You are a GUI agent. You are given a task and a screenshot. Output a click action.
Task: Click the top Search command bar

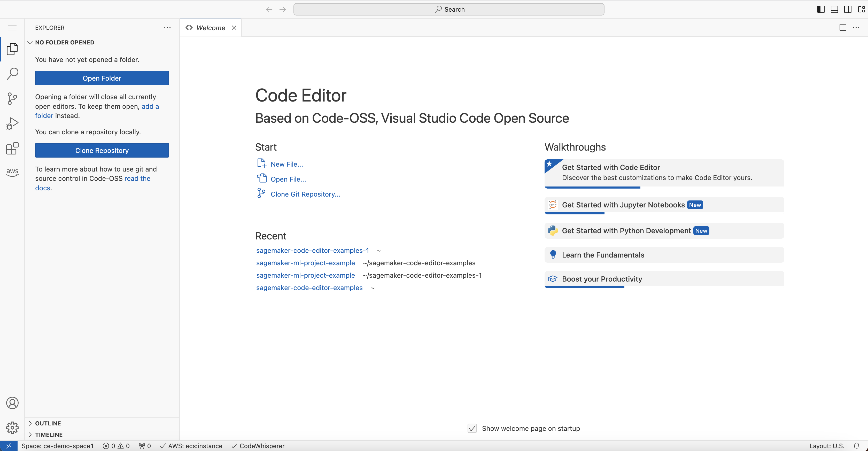pos(448,10)
